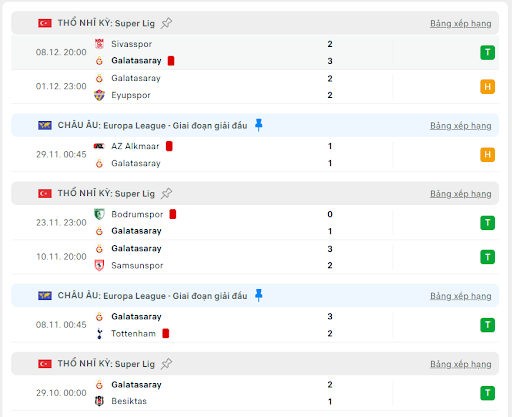Click the Tottenham club crest

pyautogui.click(x=99, y=333)
